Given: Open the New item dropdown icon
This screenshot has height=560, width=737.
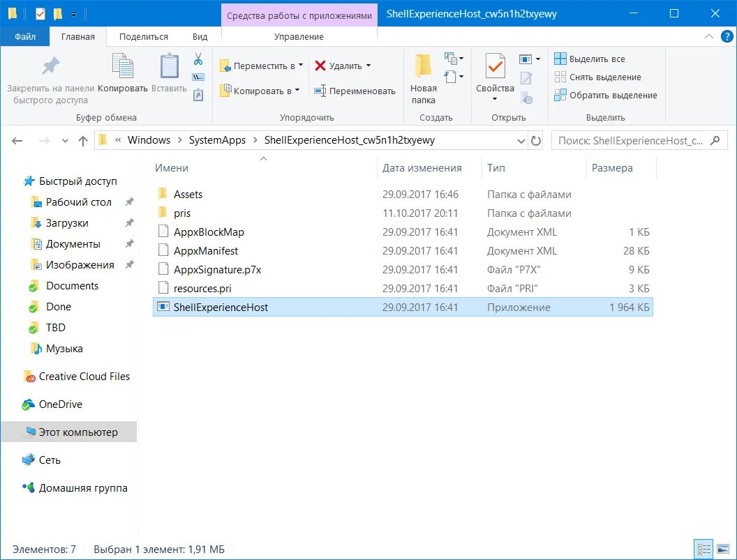Looking at the screenshot, I should (454, 59).
